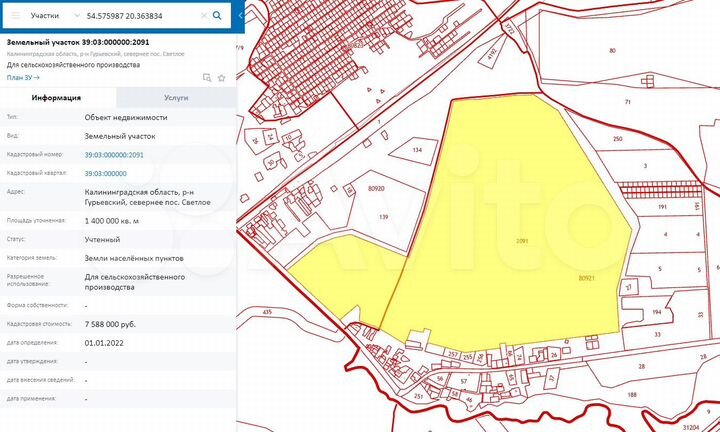This screenshot has width=720, height=432.
Task: Open the План ЗУ link
Action: pos(21,77)
